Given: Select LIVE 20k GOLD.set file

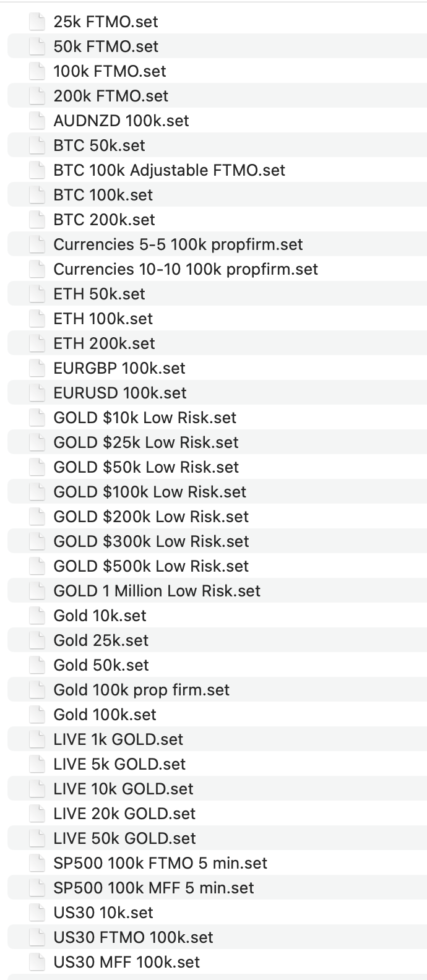Looking at the screenshot, I should [x=124, y=814].
